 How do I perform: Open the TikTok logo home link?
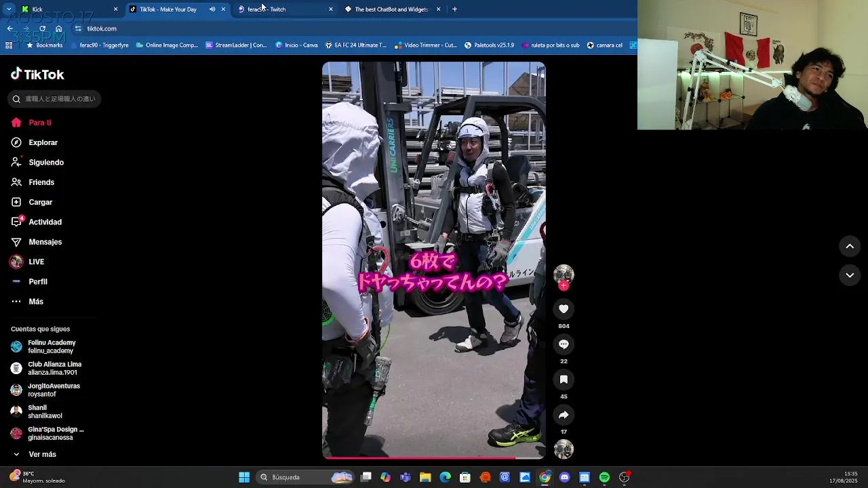tap(37, 75)
